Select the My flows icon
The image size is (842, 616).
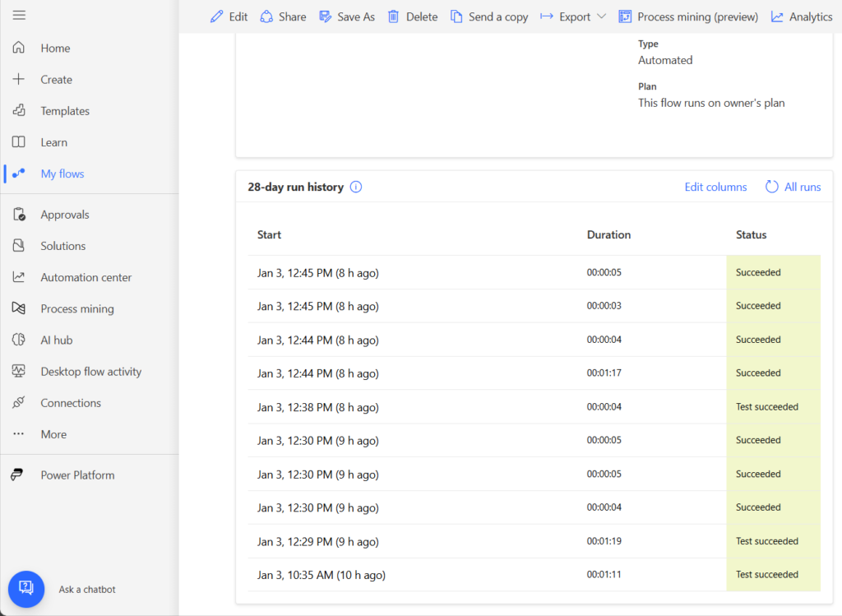coord(19,174)
